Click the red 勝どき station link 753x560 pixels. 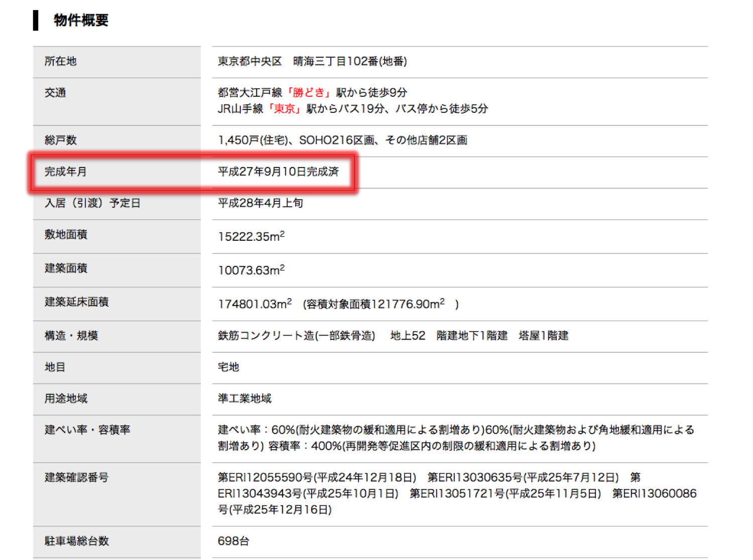pos(309,93)
